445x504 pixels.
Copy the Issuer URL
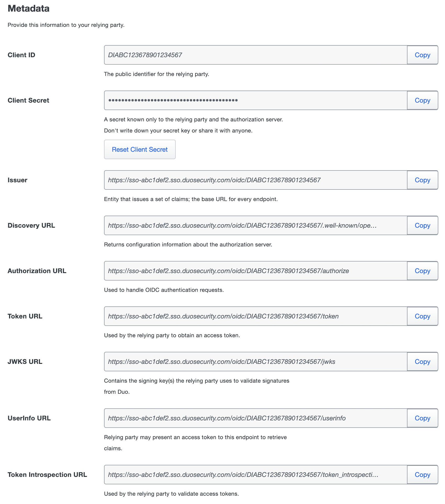pos(422,180)
